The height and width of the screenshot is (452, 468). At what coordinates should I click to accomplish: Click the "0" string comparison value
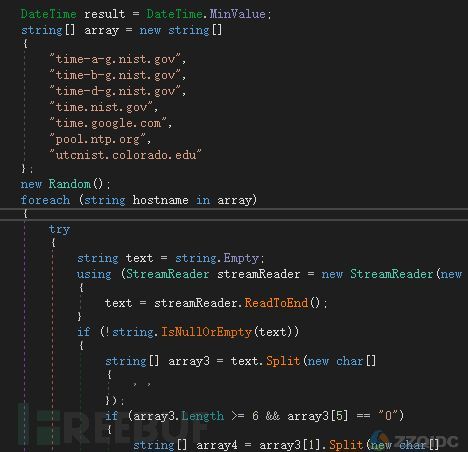pos(388,416)
